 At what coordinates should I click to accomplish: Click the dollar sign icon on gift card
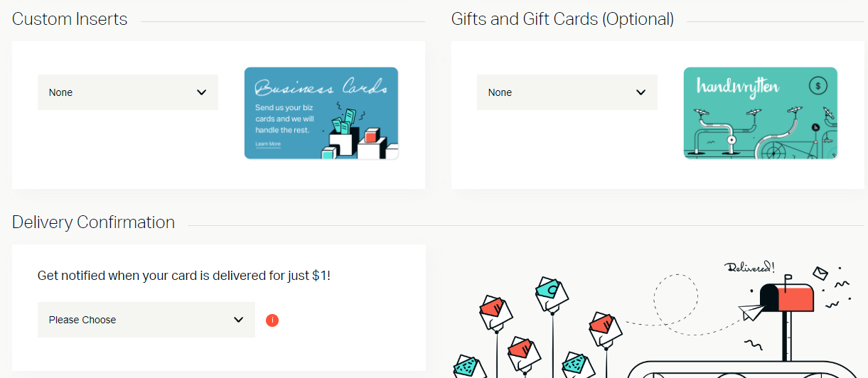[818, 86]
